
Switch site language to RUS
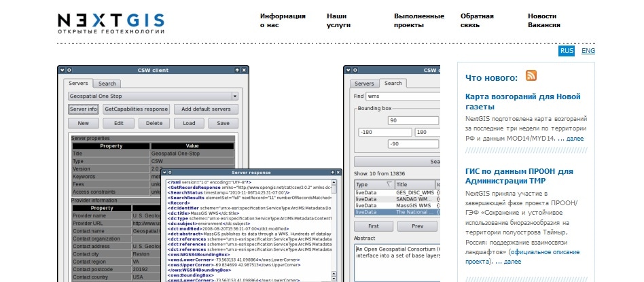pyautogui.click(x=567, y=51)
